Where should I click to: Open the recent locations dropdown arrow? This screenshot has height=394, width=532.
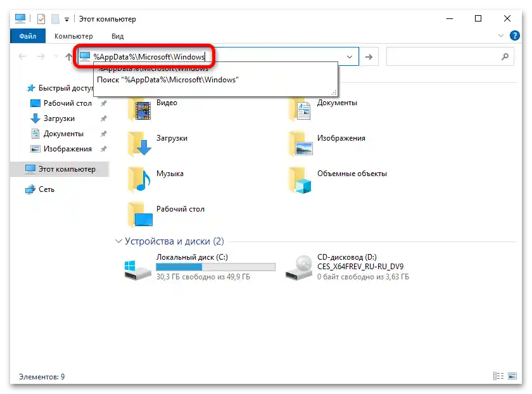tap(56, 56)
